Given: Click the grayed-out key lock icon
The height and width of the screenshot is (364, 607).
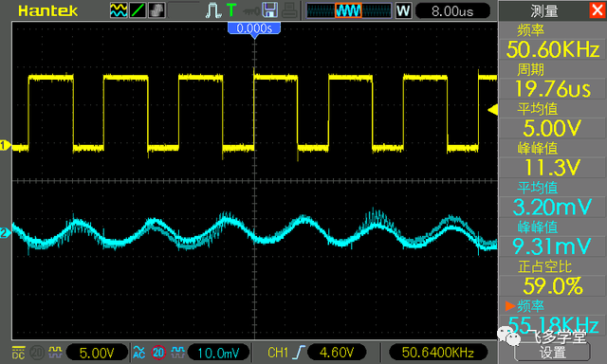Looking at the screenshot, I should click(250, 10).
